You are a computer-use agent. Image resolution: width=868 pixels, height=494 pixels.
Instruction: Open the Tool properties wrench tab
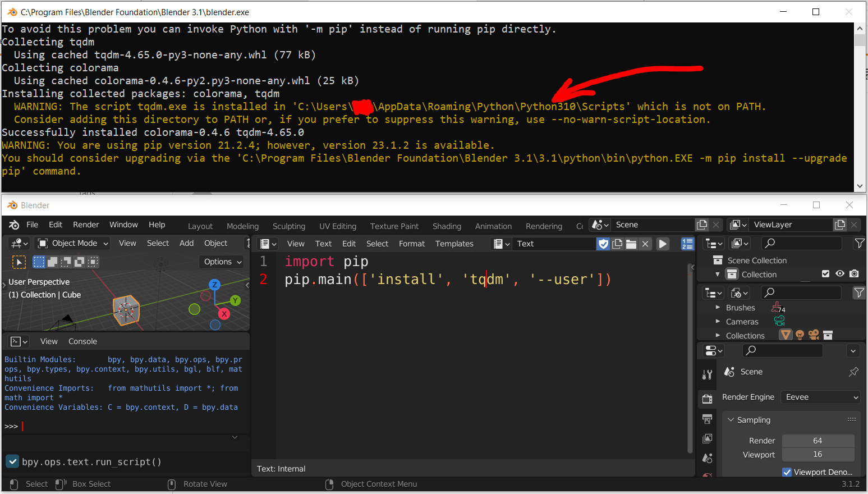pyautogui.click(x=707, y=374)
